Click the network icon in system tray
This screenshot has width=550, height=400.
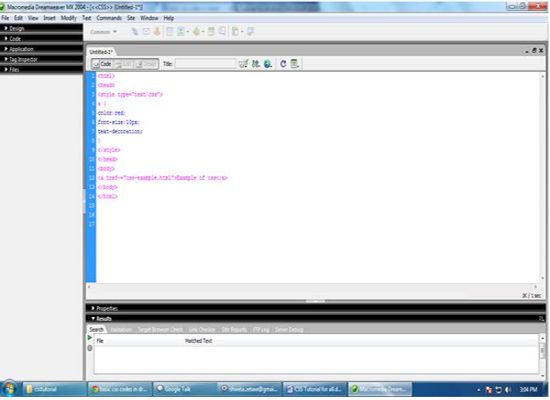pos(498,389)
